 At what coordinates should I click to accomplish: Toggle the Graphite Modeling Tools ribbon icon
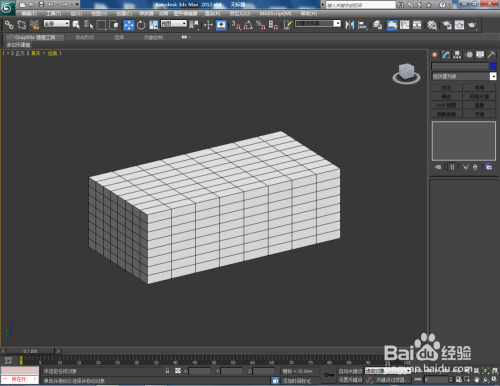(392, 25)
